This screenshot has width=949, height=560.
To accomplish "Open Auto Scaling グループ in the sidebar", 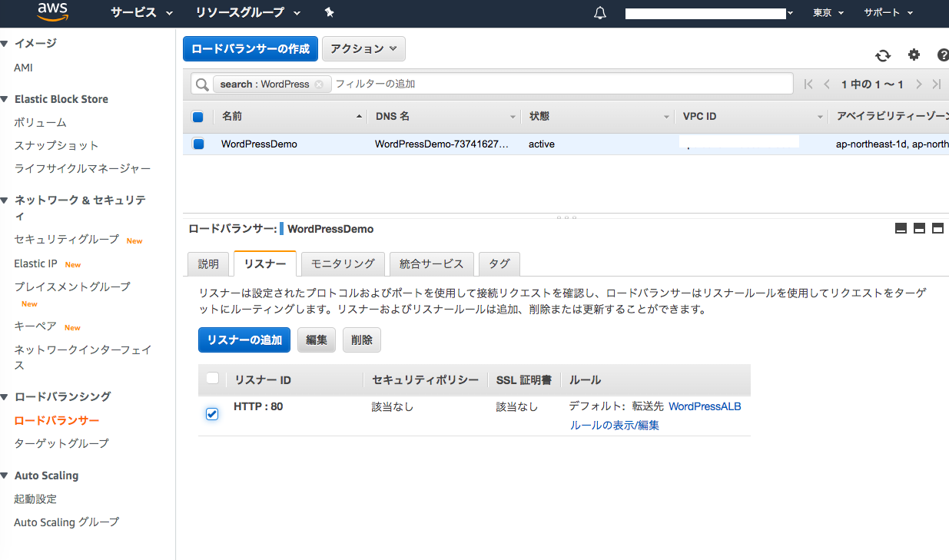I will (x=67, y=522).
